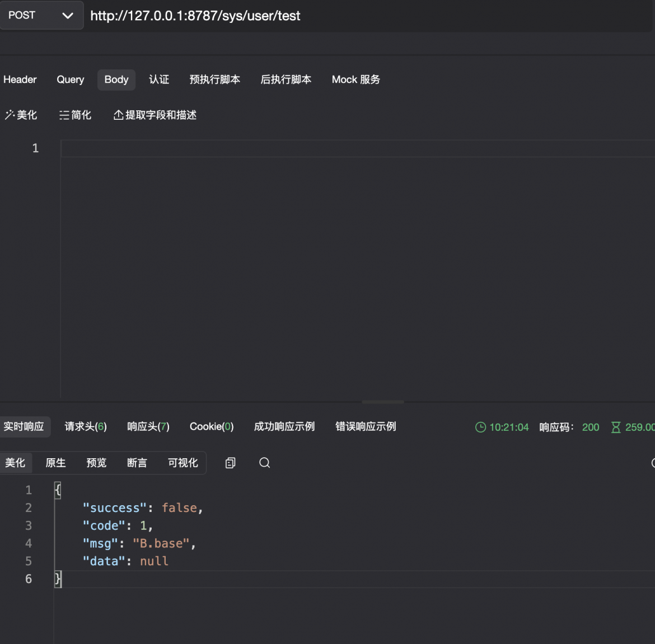Open the 响应头(7) tab
The height and width of the screenshot is (644, 655).
148,427
